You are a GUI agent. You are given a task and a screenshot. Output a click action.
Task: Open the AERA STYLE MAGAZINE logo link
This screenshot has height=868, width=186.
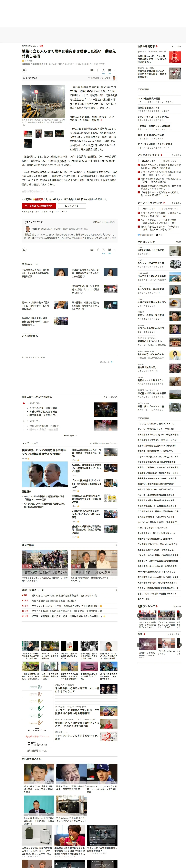point(37,730)
